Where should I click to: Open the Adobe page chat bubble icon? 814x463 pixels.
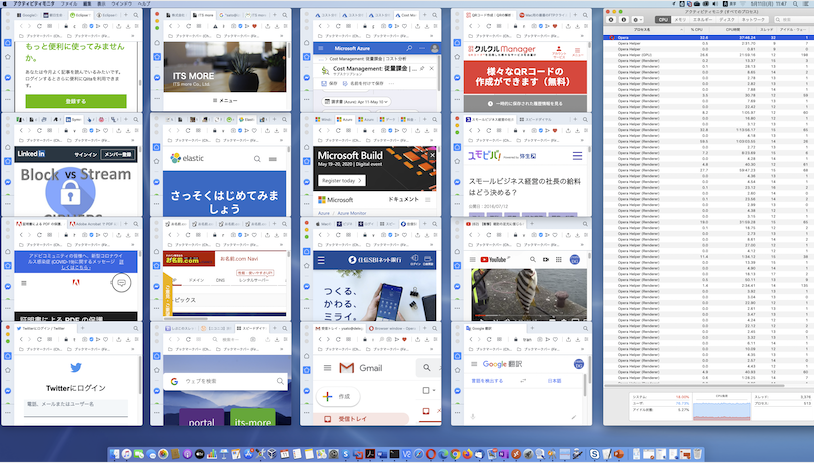tap(121, 284)
